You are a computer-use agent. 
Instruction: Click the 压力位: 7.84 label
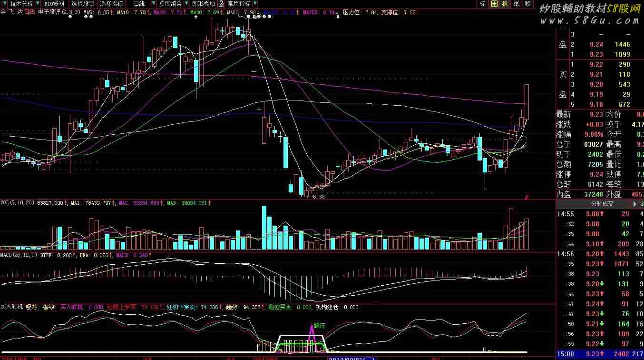pos(361,12)
